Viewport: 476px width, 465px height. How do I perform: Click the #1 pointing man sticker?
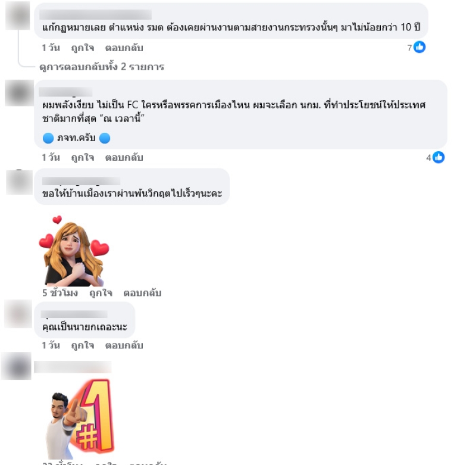[x=80, y=419]
